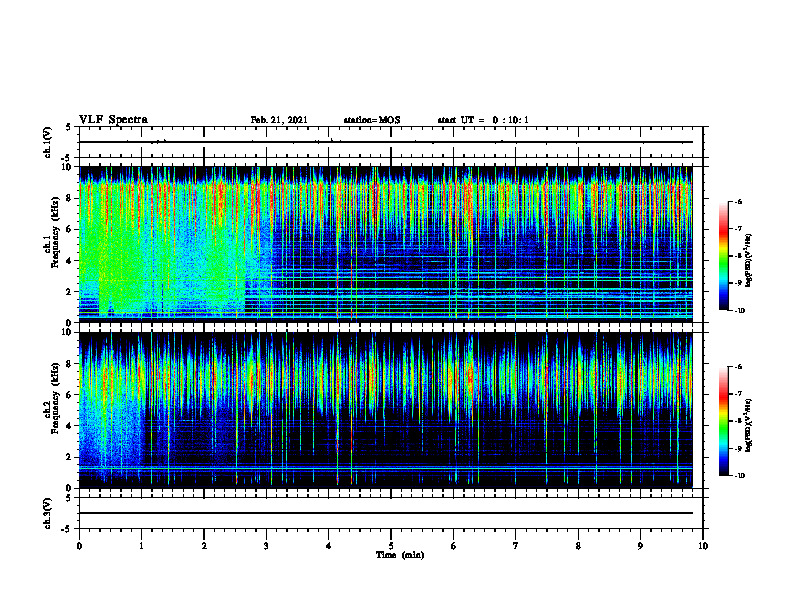
Task: Click the '-8' label on ch.1 color scale
Action: [x=738, y=256]
